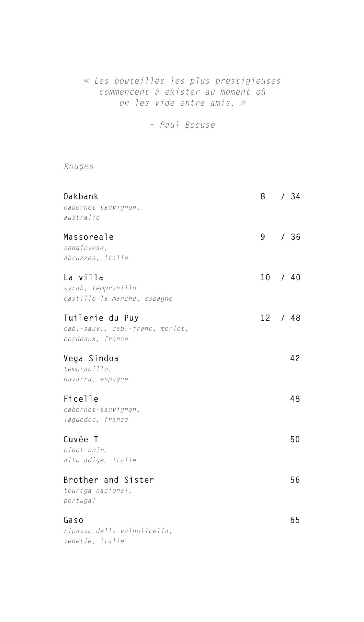
Task: Click the Paul Bocuse attribution
Action: click(x=183, y=125)
